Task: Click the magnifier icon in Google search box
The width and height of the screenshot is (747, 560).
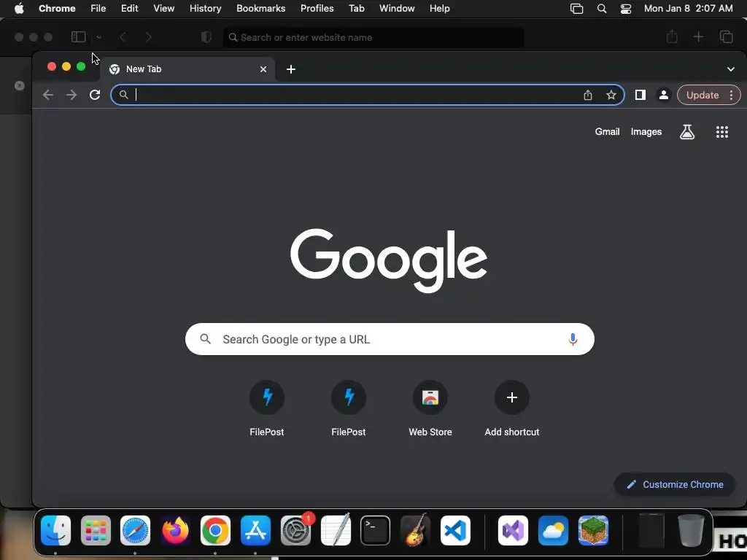Action: pos(205,339)
